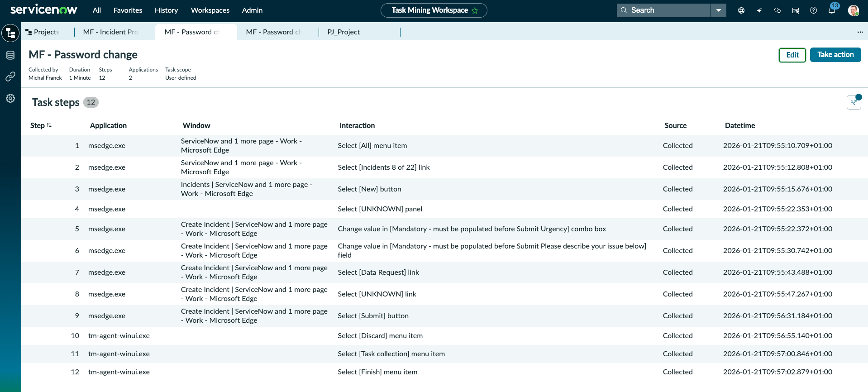The image size is (868, 392).
Task: Open the database sidebar icon
Action: pyautogui.click(x=10, y=55)
